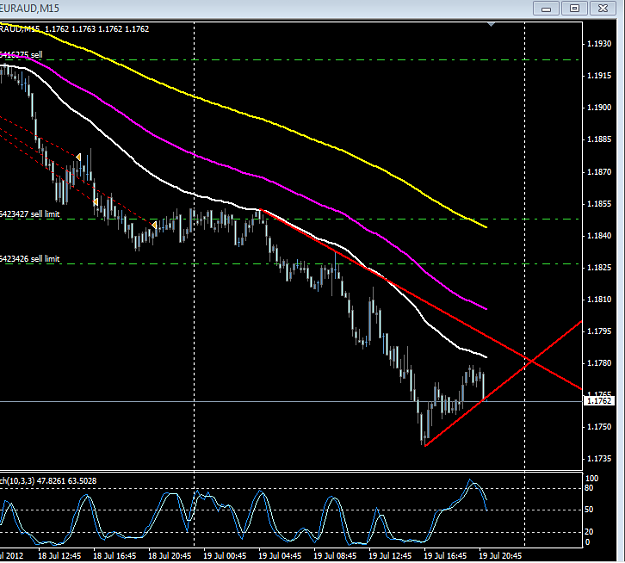Click the second orange trade arrow marker
The height and width of the screenshot is (563, 625).
(x=95, y=202)
